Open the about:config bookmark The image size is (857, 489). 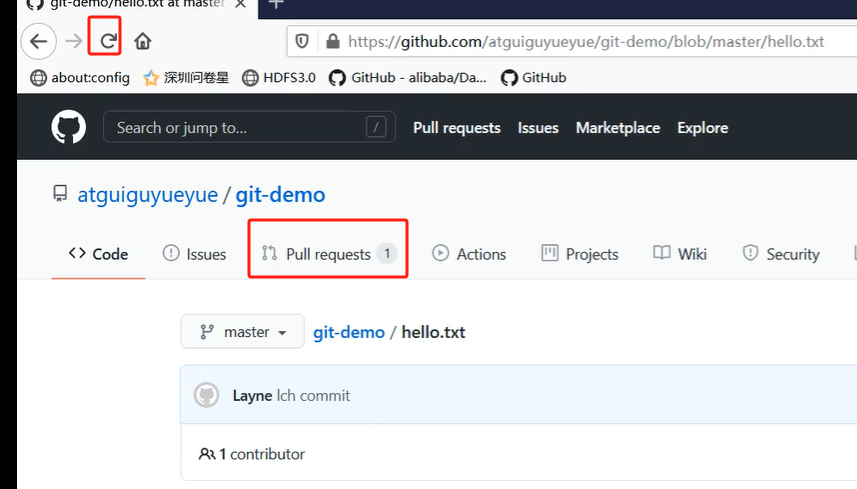pos(80,78)
